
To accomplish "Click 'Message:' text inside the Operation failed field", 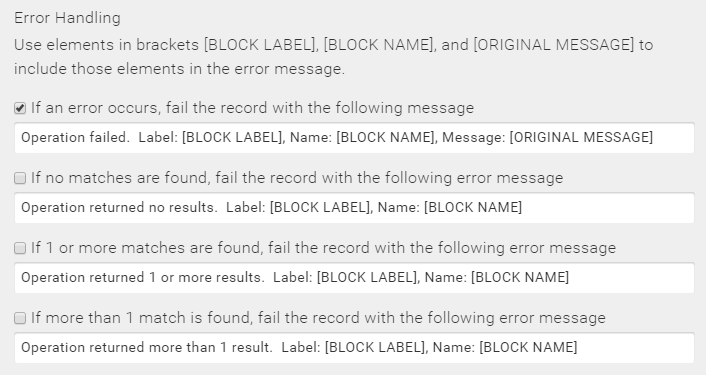I will coord(474,137).
